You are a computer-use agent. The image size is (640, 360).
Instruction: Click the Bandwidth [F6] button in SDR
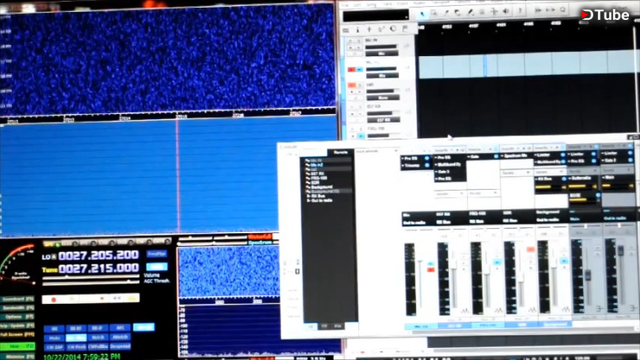click(x=18, y=308)
